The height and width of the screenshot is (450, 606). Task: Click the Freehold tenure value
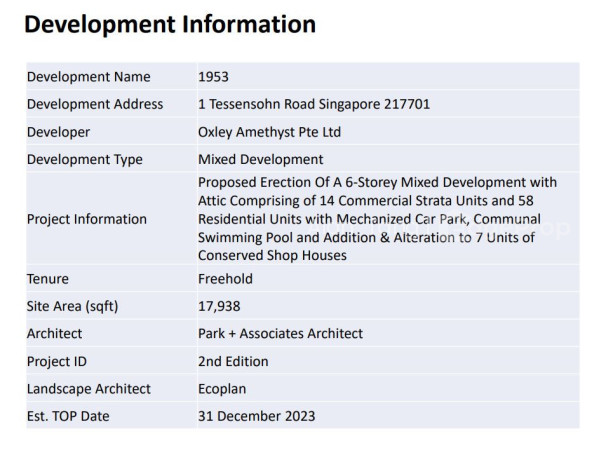click(x=225, y=279)
